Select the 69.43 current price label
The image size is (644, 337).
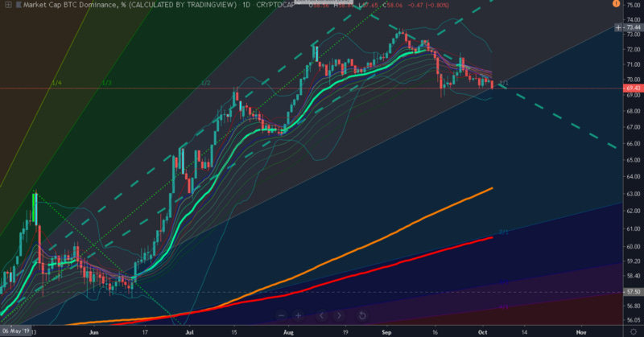pos(632,88)
